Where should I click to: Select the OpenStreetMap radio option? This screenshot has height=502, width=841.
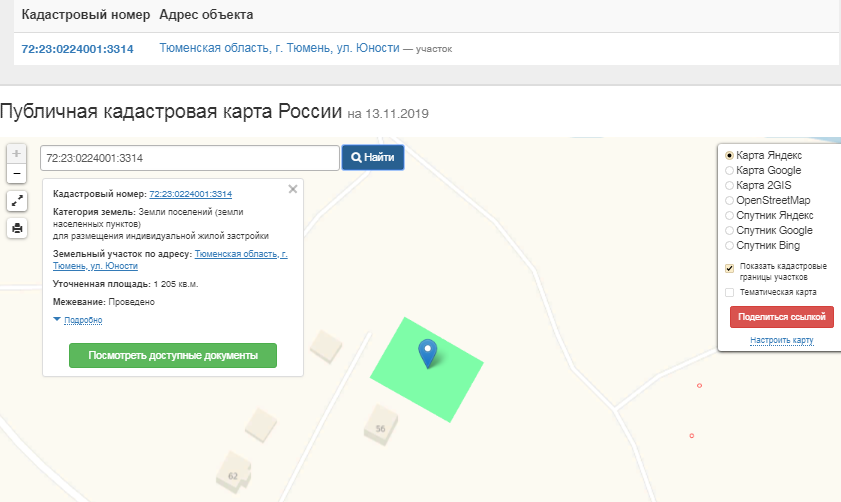(x=729, y=201)
